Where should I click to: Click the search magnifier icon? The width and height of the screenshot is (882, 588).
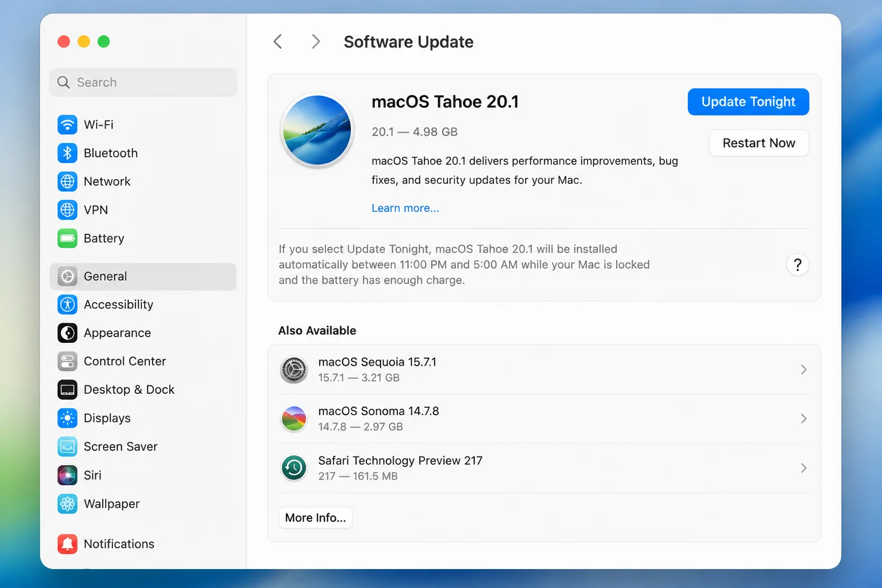click(x=64, y=83)
